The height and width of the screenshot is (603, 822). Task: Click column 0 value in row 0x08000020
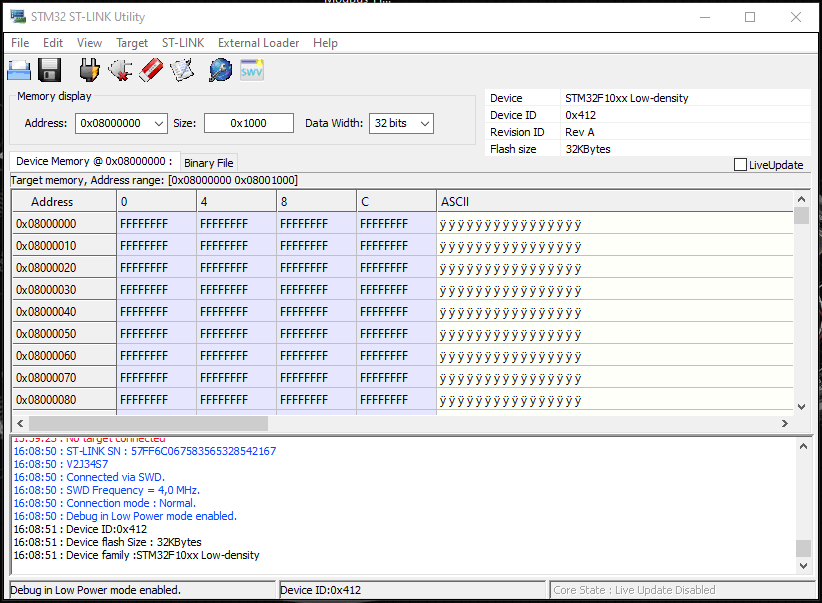click(156, 268)
